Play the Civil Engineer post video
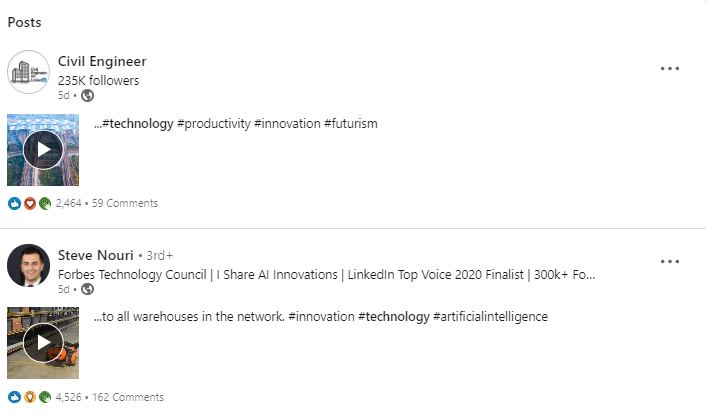The image size is (706, 416). tap(43, 150)
